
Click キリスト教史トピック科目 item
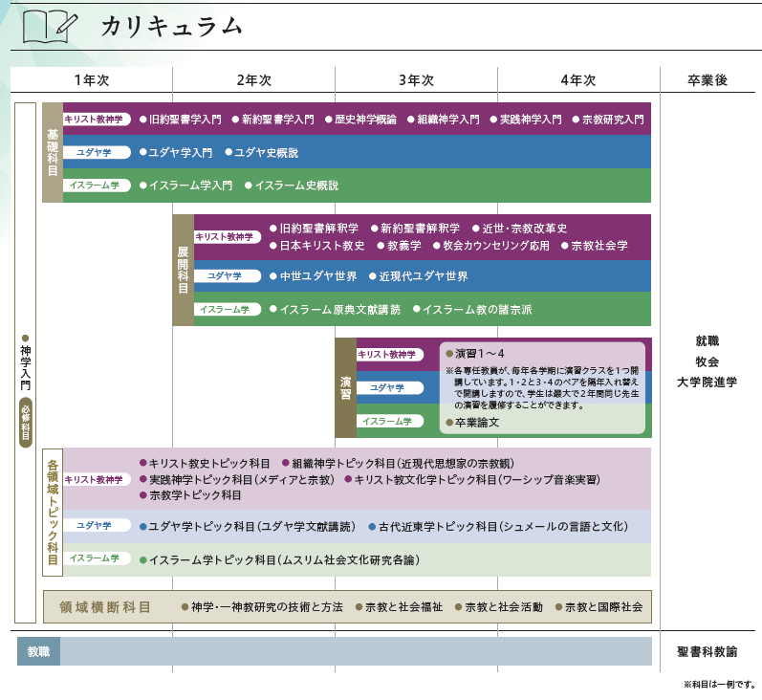[205, 464]
